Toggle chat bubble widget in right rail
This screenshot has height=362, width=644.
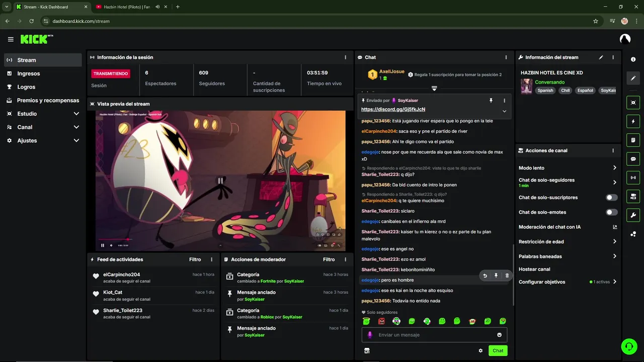tap(633, 159)
